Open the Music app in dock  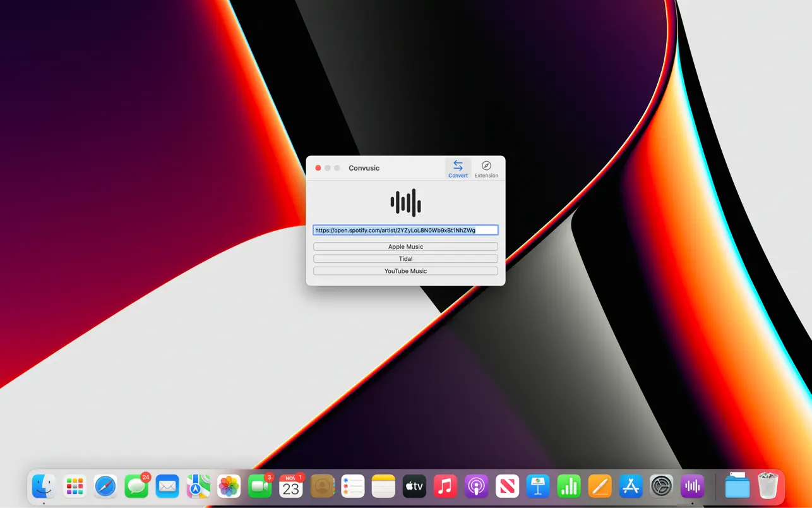pos(445,487)
